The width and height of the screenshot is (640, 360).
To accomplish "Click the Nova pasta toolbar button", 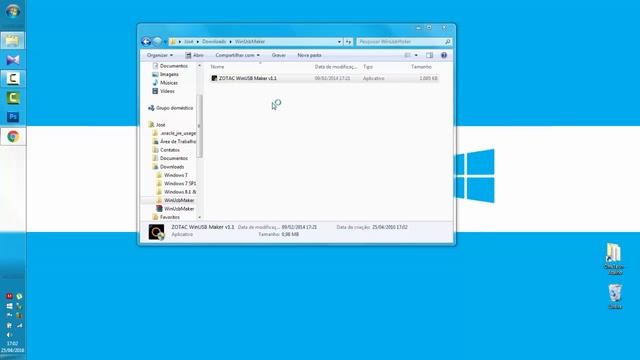I will [x=309, y=55].
